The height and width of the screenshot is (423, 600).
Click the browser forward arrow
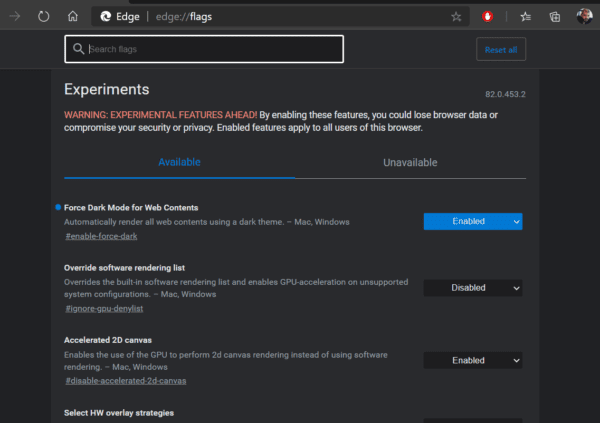click(15, 16)
